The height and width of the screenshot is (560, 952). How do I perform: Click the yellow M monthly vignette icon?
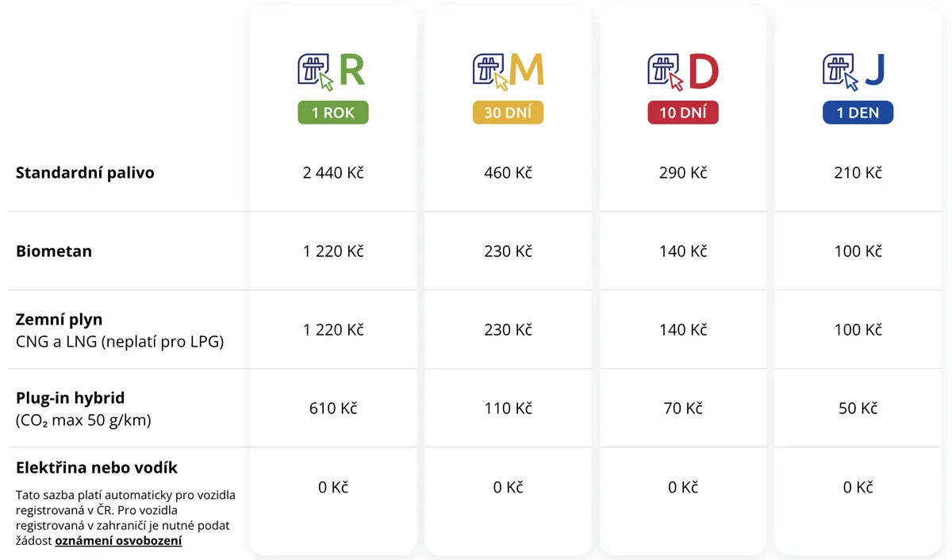tap(509, 71)
